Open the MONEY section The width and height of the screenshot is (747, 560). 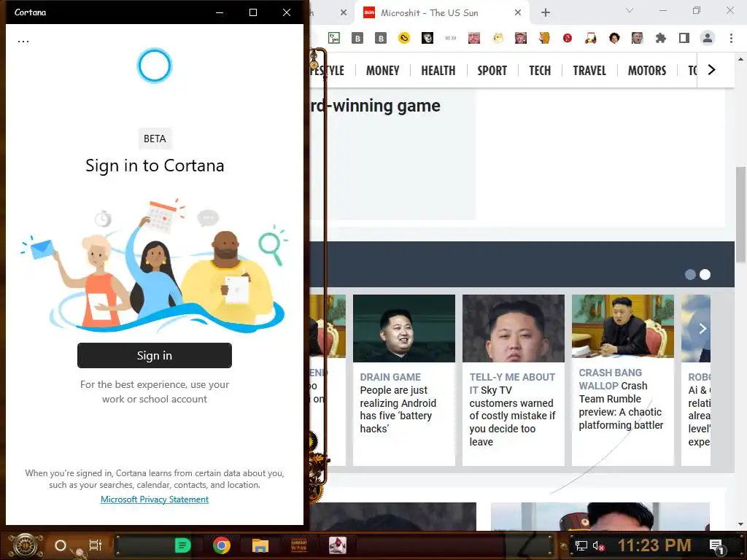point(382,71)
